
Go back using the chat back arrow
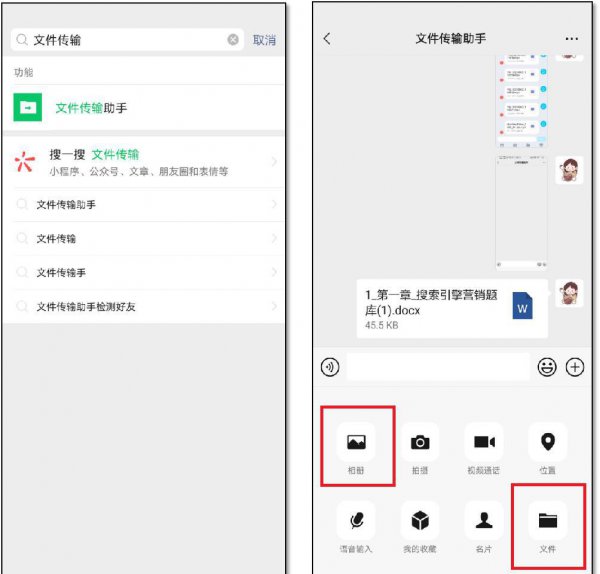327,38
